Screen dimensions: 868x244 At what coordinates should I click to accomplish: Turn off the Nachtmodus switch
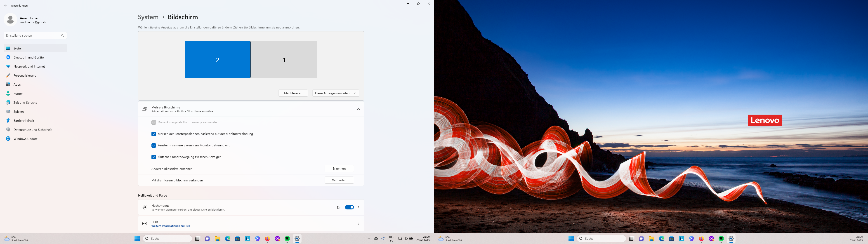(349, 207)
